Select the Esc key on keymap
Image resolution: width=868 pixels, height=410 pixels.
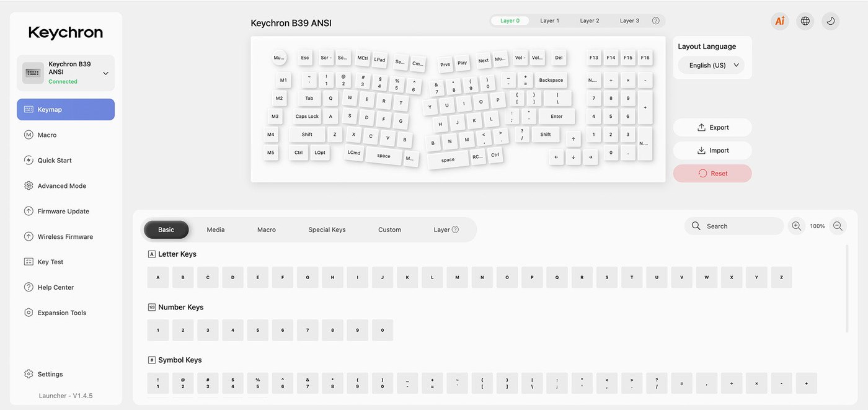[305, 58]
